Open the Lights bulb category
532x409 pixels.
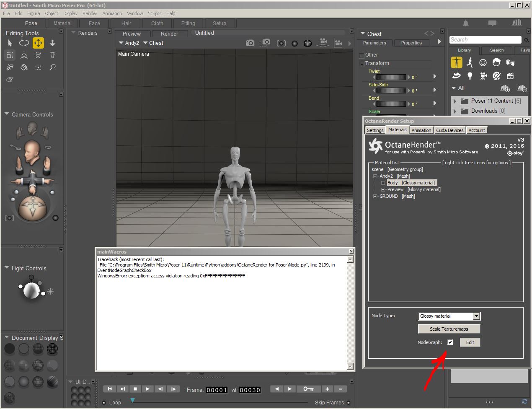[x=470, y=76]
